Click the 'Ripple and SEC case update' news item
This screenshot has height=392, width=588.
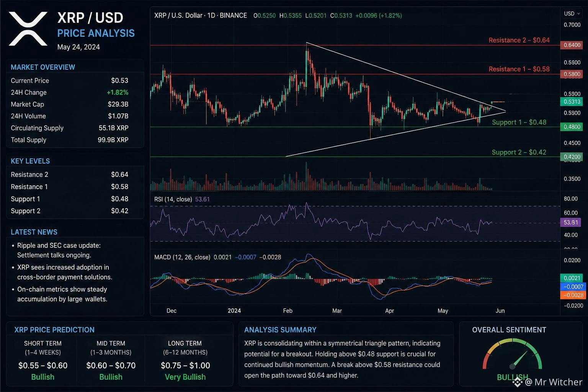click(x=57, y=250)
